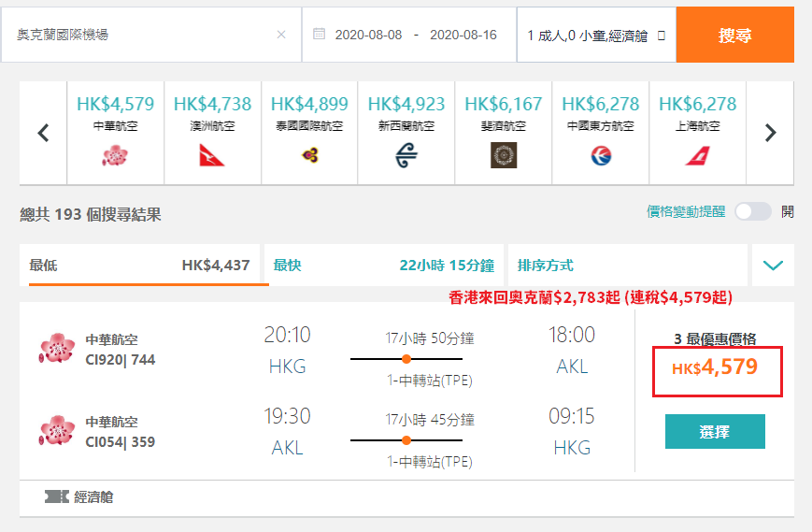Click the 價格變動提醒 link
Image resolution: width=812 pixels, height=532 pixels.
(x=686, y=211)
